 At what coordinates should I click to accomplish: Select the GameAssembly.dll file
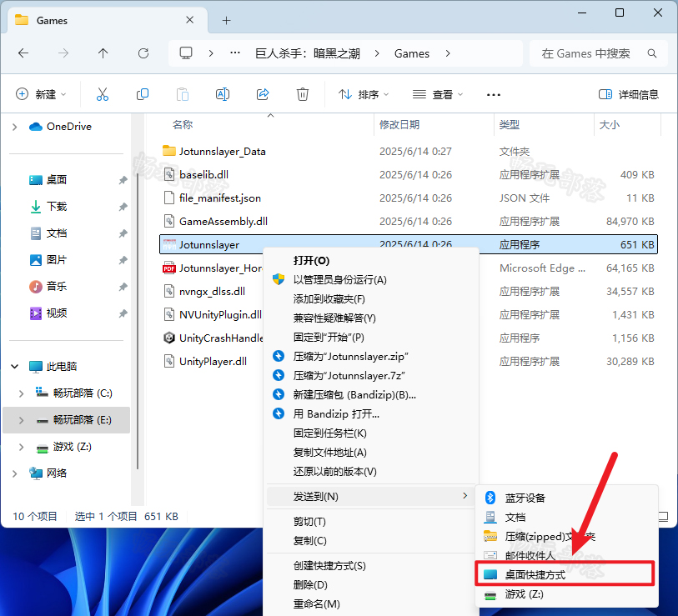point(408,222)
